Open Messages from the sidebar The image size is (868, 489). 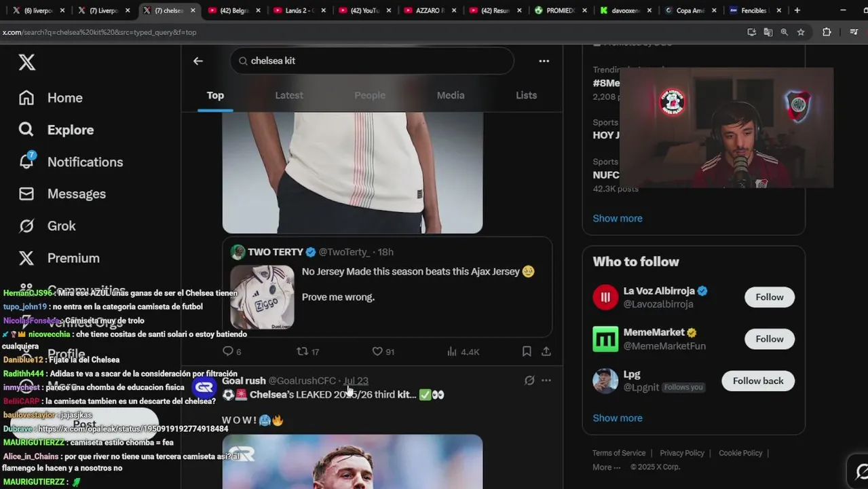coord(62,194)
